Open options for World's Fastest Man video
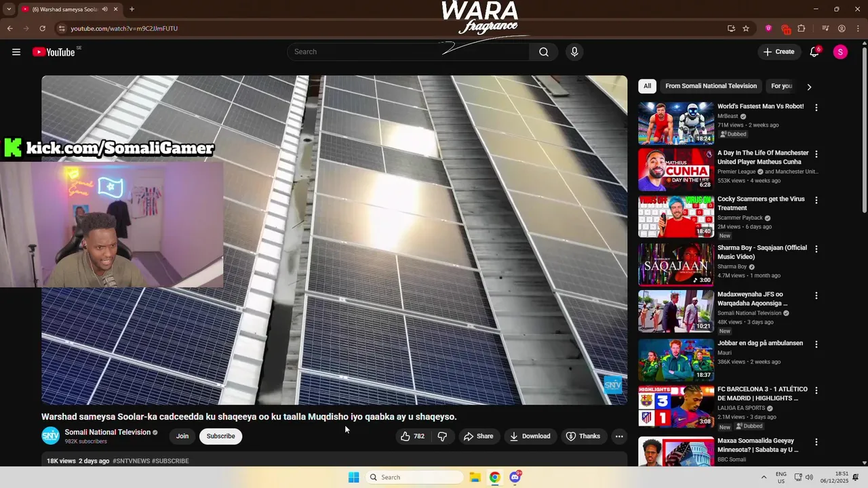Image resolution: width=868 pixels, height=488 pixels. (816, 108)
